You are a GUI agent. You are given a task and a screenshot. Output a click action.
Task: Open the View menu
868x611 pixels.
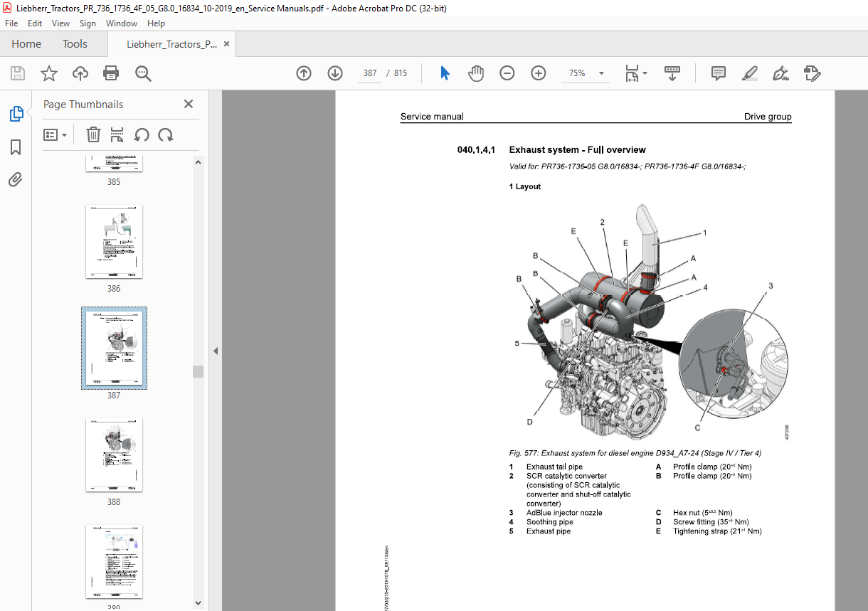pyautogui.click(x=60, y=23)
